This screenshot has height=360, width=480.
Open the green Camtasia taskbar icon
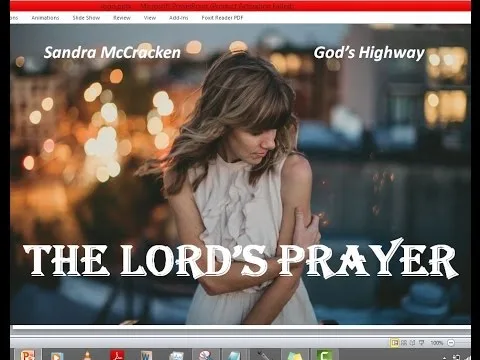pos(324,355)
